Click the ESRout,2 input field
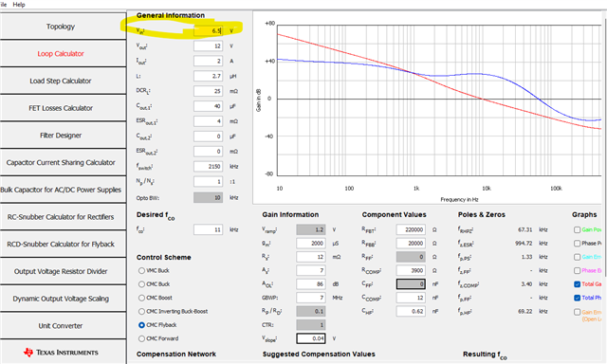607x364 pixels. [209, 152]
